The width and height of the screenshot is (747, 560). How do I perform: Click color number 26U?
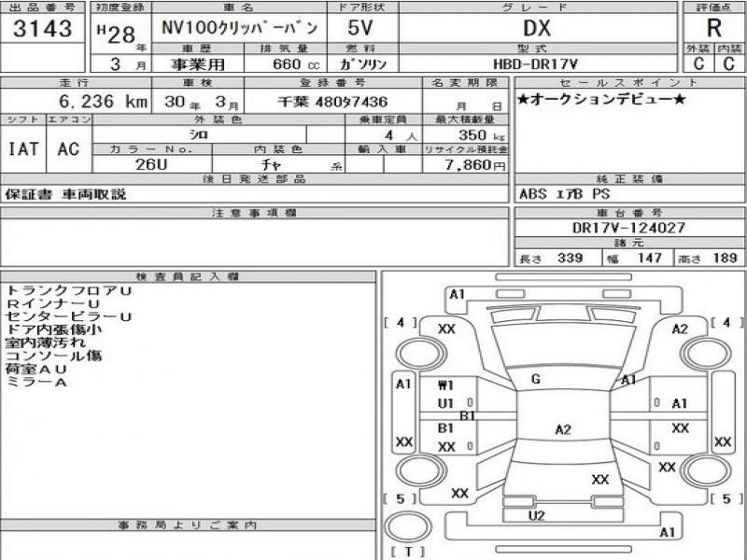click(151, 164)
